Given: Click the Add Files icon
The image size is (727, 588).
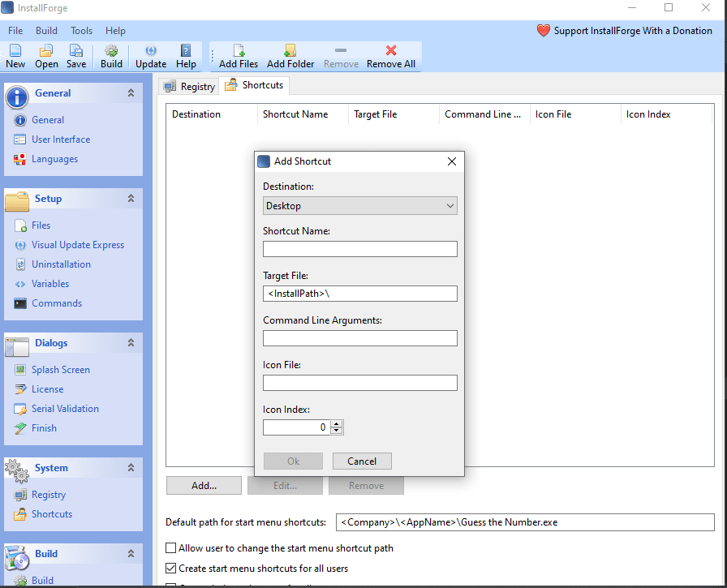Looking at the screenshot, I should click(x=238, y=57).
